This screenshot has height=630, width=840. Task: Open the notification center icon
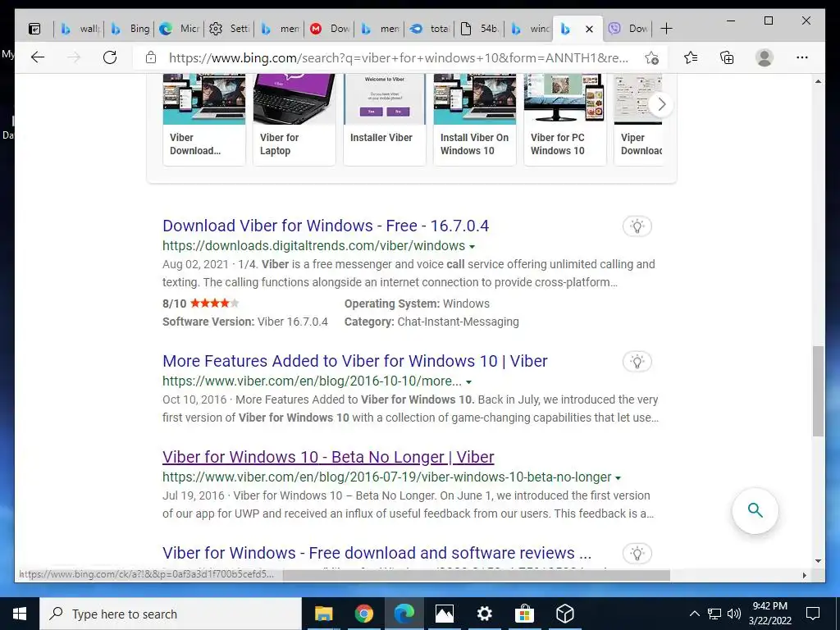tap(813, 614)
